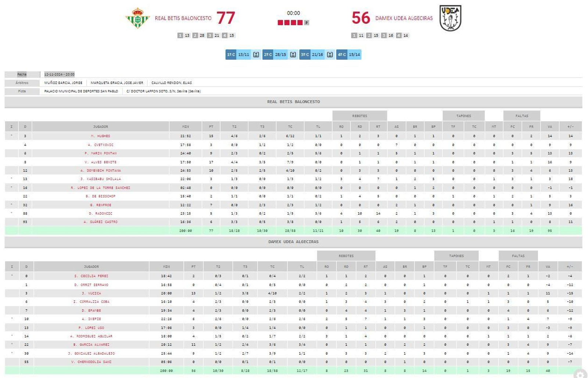588x378 pixels.
Task: Open B. Garcia Alvarez player link
Action: [91, 345]
